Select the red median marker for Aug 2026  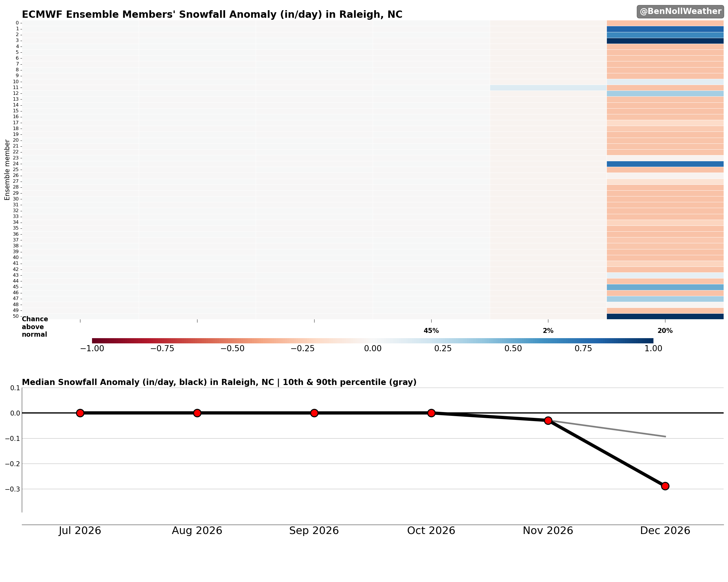[x=197, y=413]
